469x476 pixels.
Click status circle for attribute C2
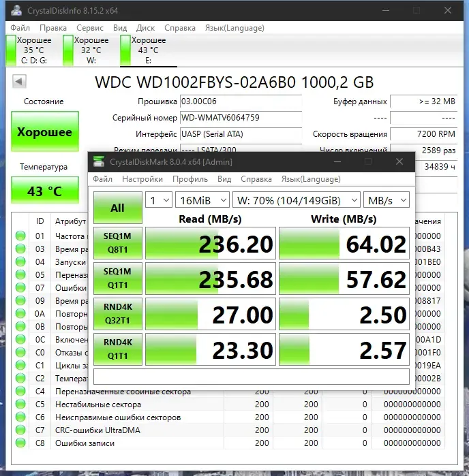click(20, 378)
